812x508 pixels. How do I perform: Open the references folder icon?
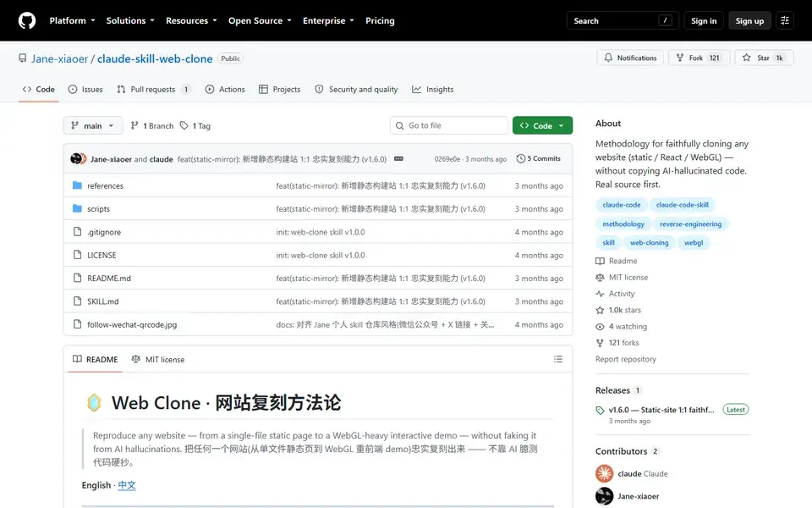(x=77, y=185)
